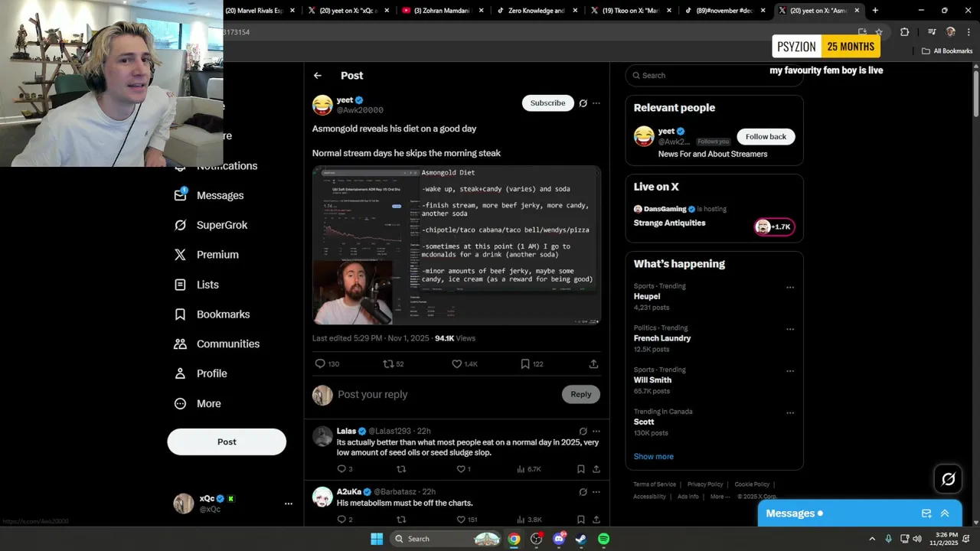This screenshot has height=551, width=980.
Task: Click the +1.7K live listeners badge
Action: click(774, 227)
